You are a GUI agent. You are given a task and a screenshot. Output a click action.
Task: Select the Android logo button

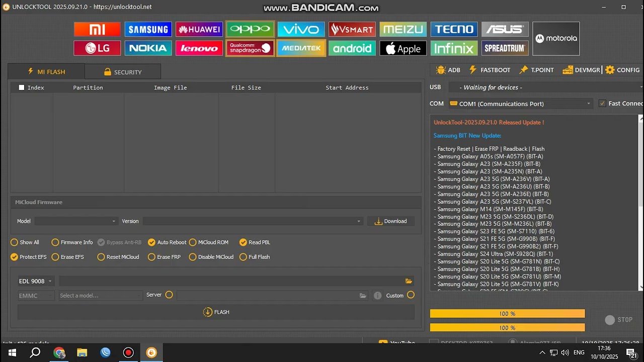click(352, 48)
